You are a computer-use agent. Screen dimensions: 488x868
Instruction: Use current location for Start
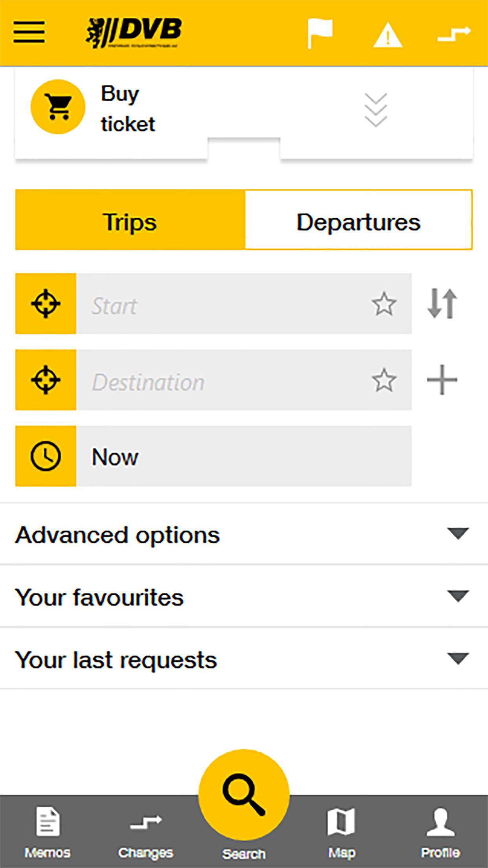pyautogui.click(x=46, y=303)
